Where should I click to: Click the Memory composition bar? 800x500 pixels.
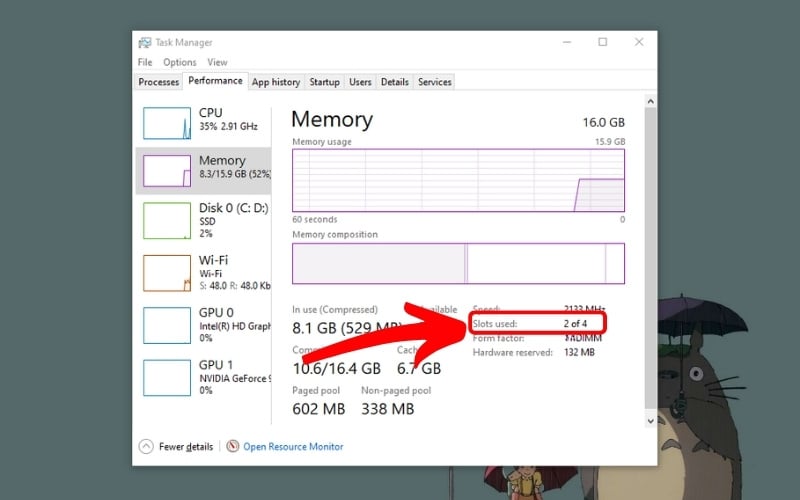[x=458, y=263]
